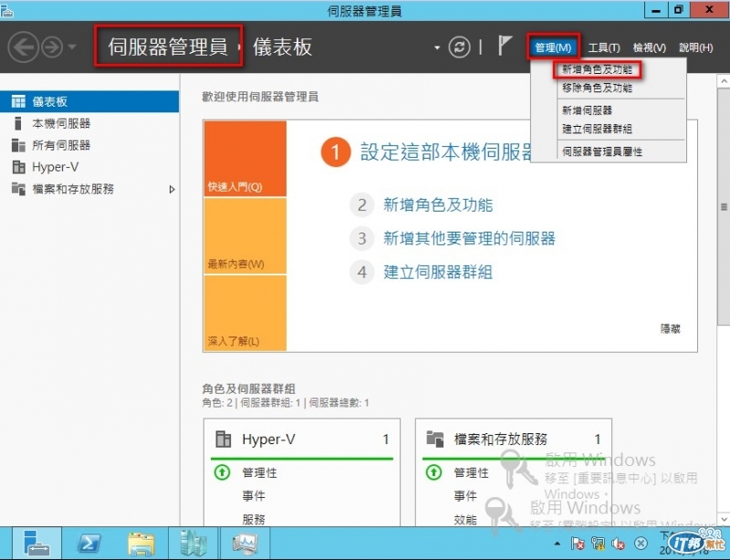Open File Explorer from the taskbar

(x=141, y=544)
